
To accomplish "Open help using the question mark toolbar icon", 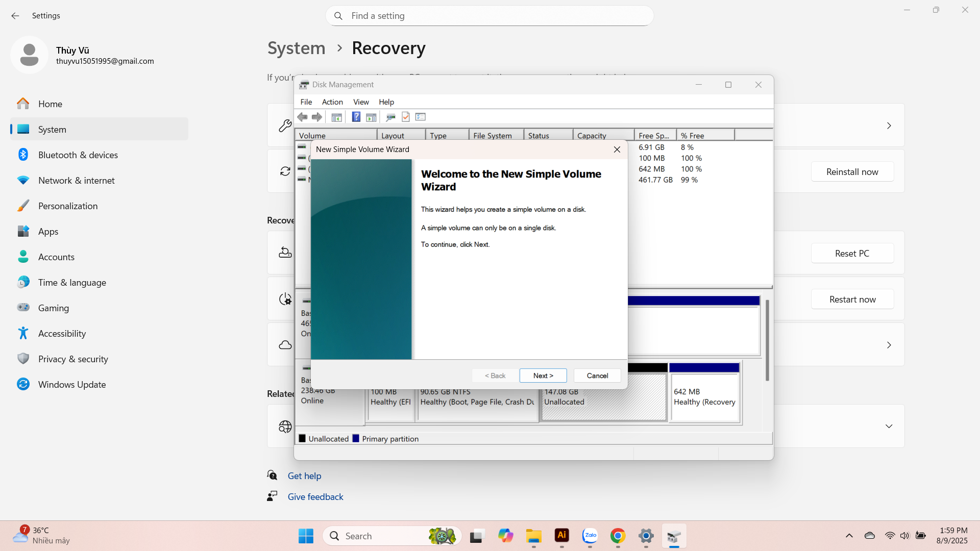I will click(x=356, y=117).
